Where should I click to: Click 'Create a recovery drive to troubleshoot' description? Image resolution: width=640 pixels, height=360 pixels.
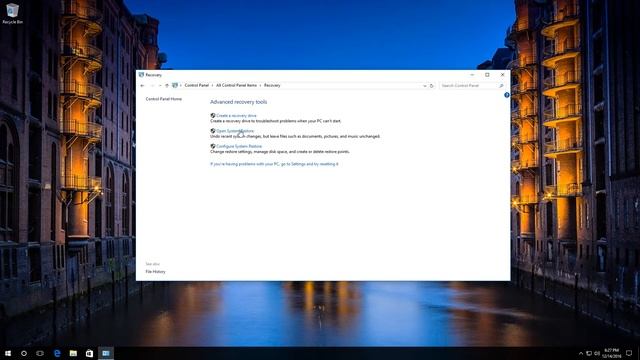pyautogui.click(x=276, y=121)
